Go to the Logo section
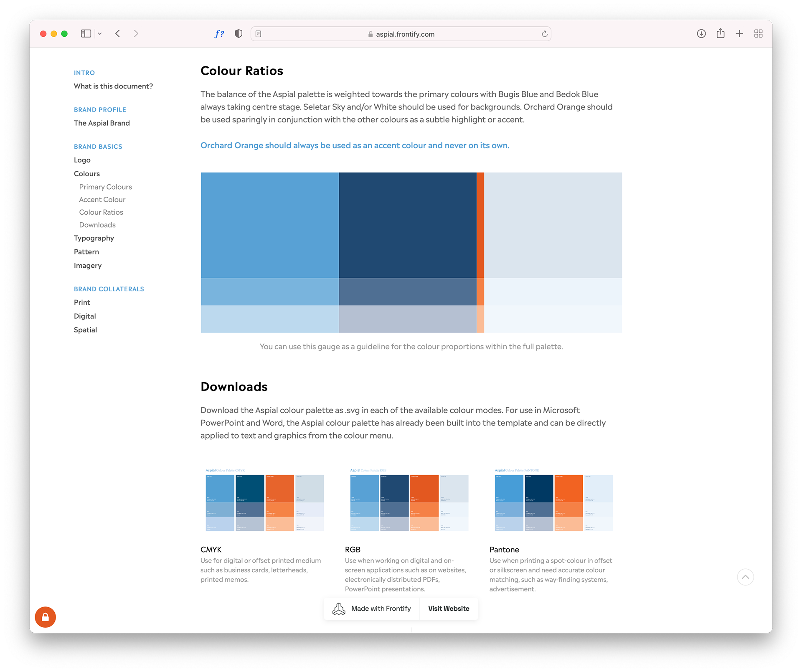The height and width of the screenshot is (672, 802). 82,160
